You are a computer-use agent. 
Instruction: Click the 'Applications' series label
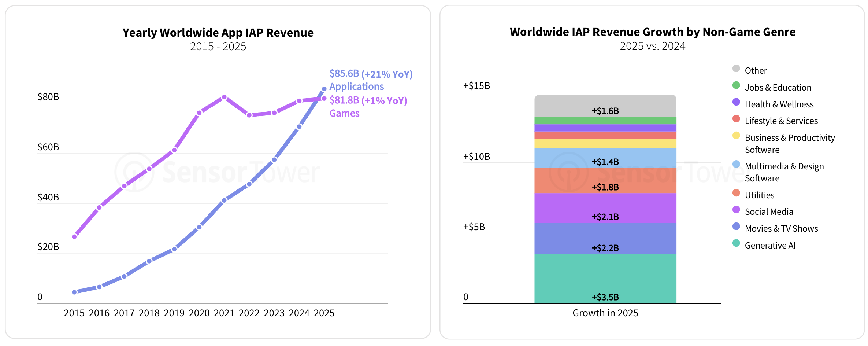(357, 86)
